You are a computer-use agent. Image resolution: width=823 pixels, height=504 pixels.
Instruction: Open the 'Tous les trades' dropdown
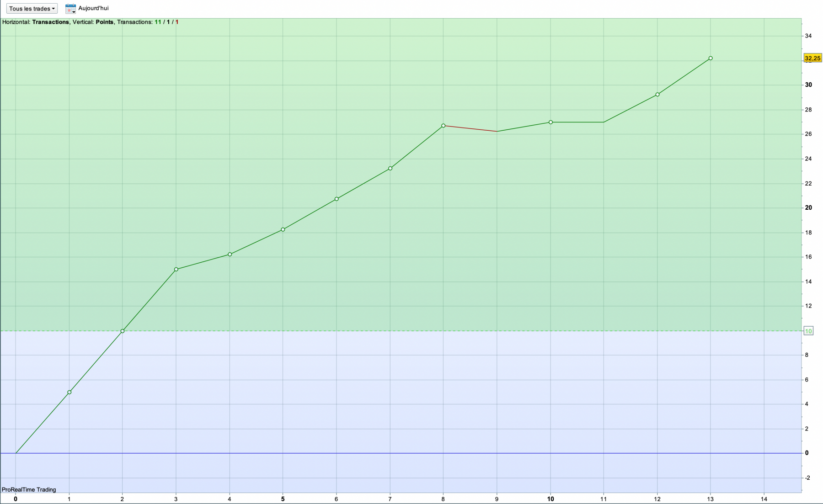point(32,9)
